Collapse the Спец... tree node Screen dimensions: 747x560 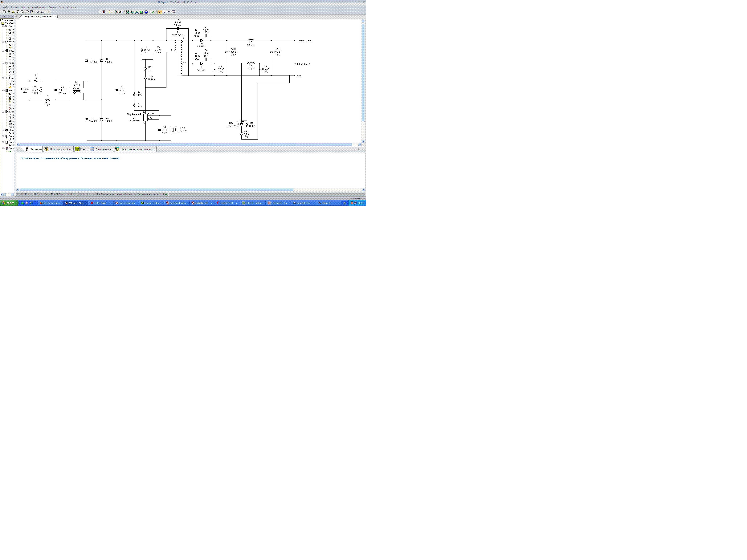coord(3,26)
